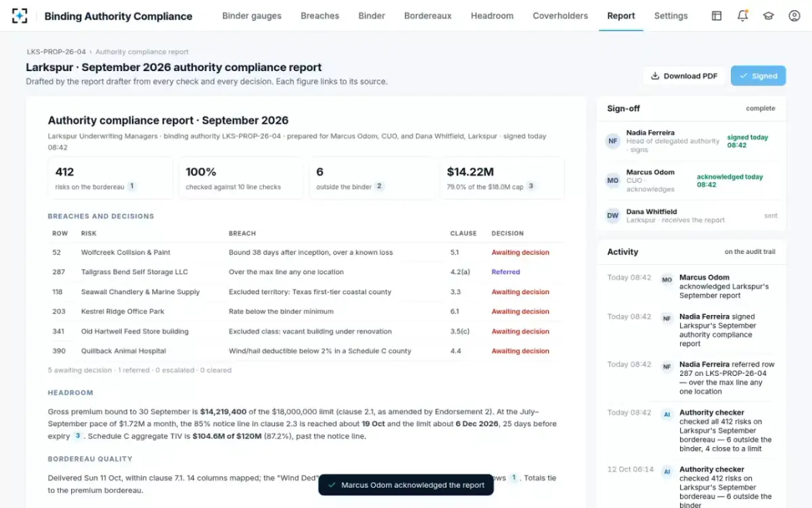Image resolution: width=812 pixels, height=508 pixels.
Task: Open the layout panel icon
Action: point(717,16)
